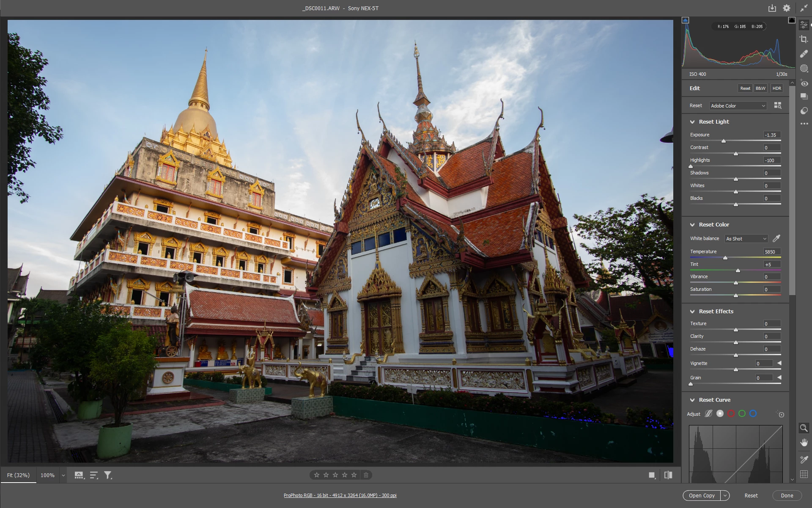The height and width of the screenshot is (508, 812).
Task: Open the White balance As Shot dropdown
Action: [x=746, y=239]
